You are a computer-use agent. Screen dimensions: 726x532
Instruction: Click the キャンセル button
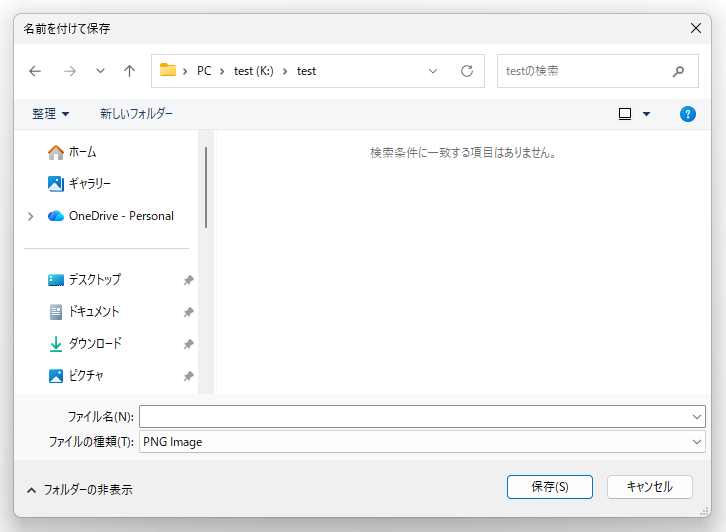(x=649, y=487)
